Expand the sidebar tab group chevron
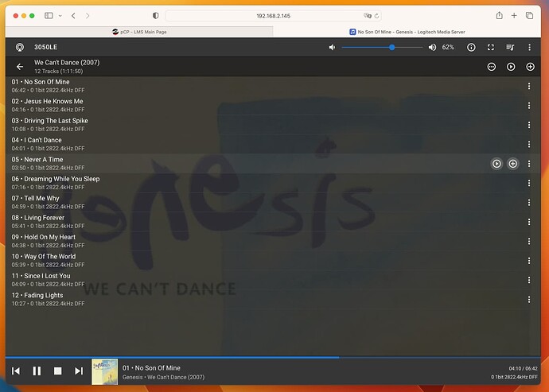549x392 pixels. (60, 16)
